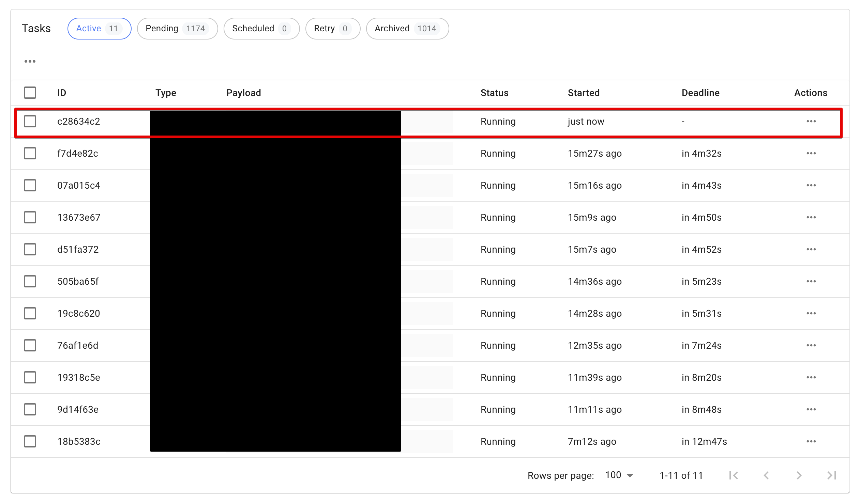
Task: Select the Scheduled filter
Action: (261, 29)
